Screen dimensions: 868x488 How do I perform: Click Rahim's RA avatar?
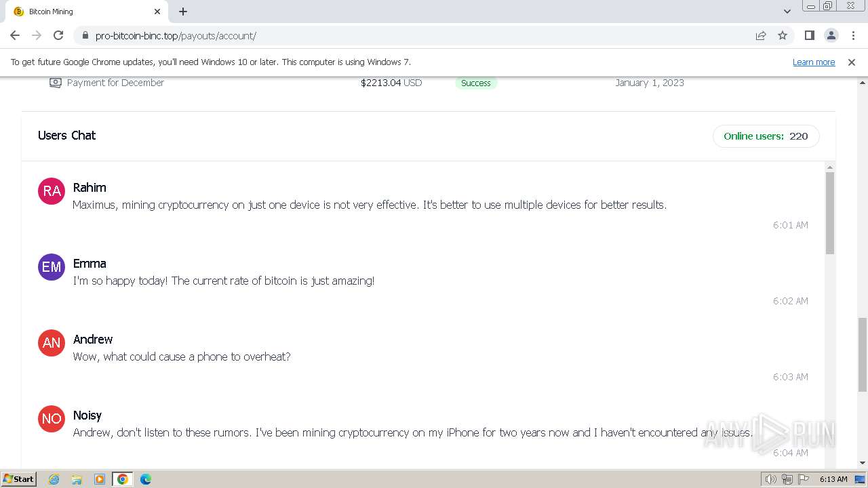pyautogui.click(x=52, y=191)
